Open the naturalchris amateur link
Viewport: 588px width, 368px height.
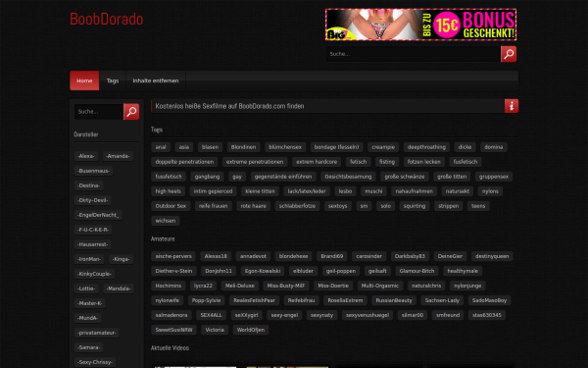(426, 286)
